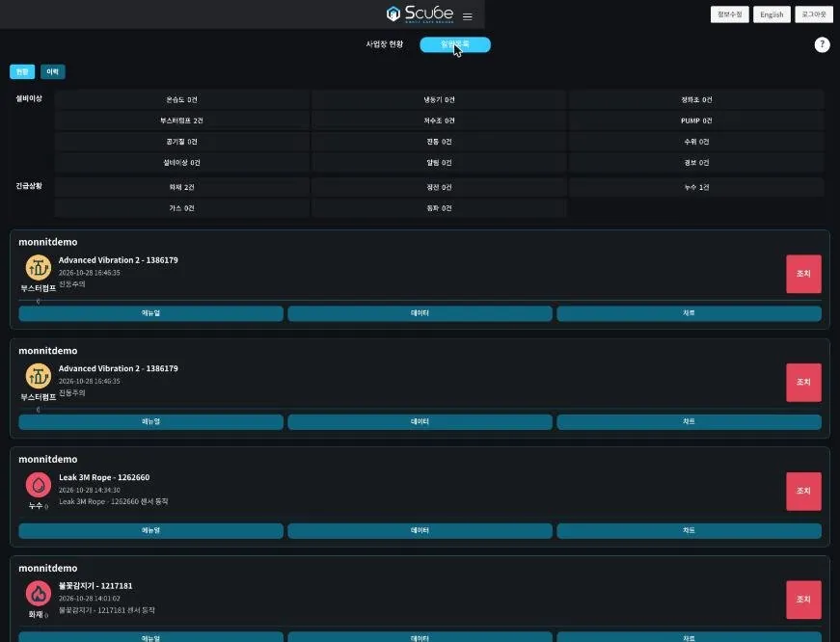Click the 화재 2건 emergency cell
Viewport: 840px width, 642px height.
[x=182, y=187]
